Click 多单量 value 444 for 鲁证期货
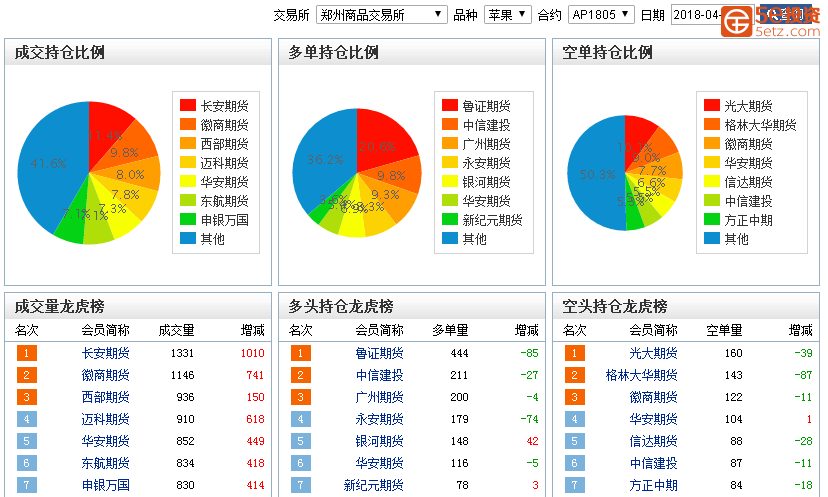This screenshot has width=828, height=497. pos(459,353)
